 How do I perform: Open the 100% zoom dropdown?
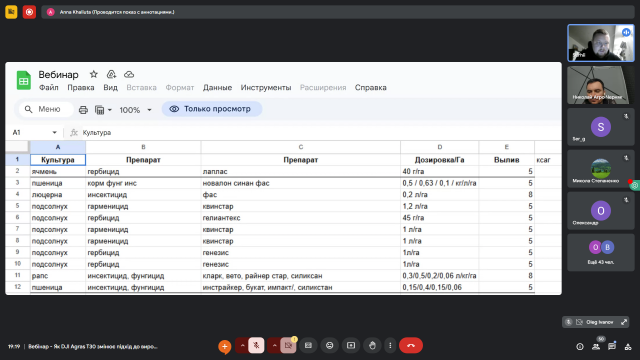point(135,110)
